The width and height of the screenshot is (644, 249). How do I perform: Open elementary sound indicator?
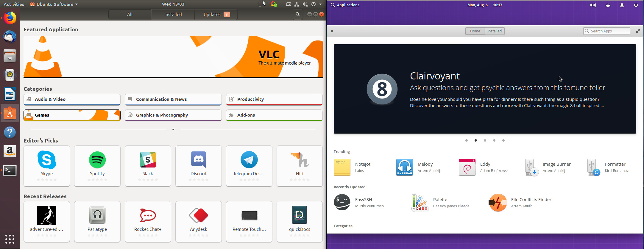593,5
